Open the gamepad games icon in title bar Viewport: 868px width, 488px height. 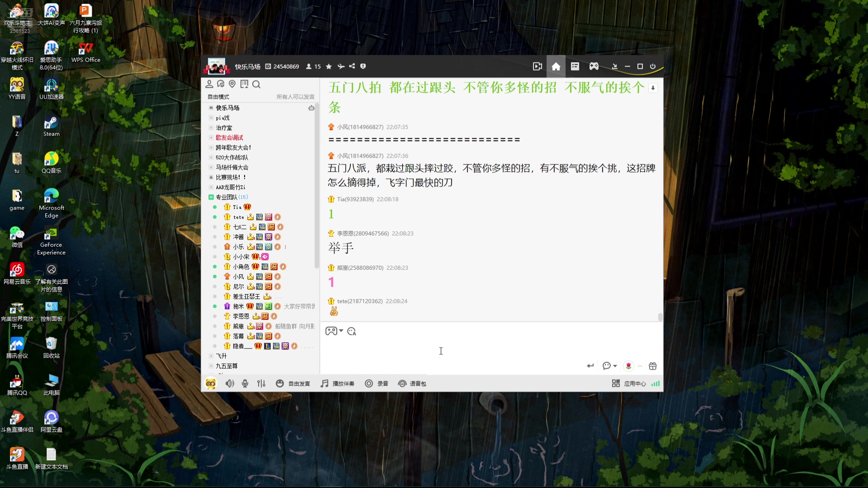(x=594, y=66)
